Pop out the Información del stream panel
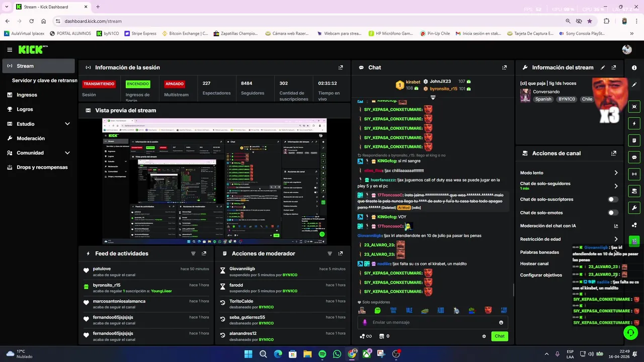Viewport: 644px width, 362px height. click(614, 67)
